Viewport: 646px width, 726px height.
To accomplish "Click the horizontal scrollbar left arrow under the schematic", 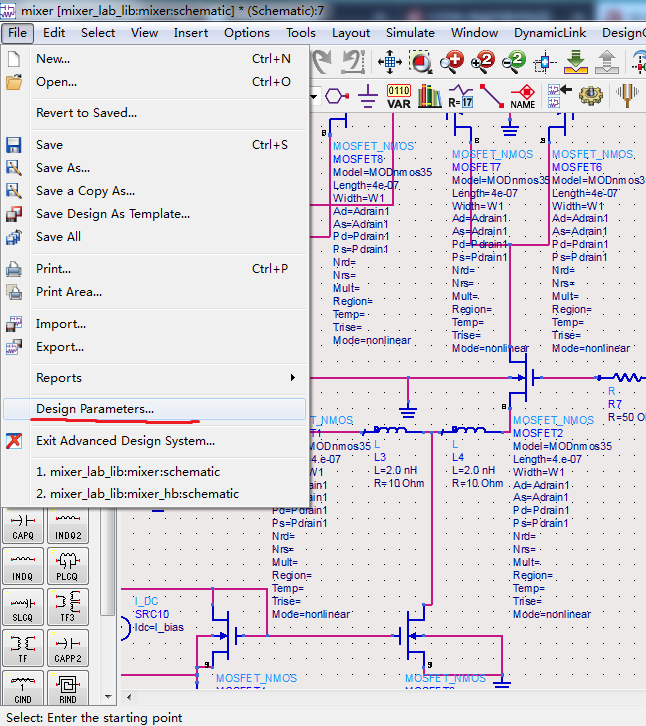I will tap(129, 697).
